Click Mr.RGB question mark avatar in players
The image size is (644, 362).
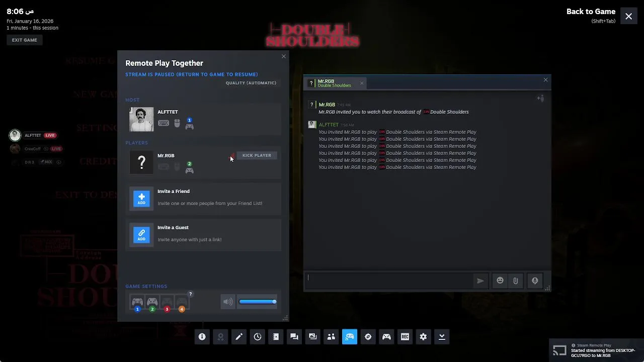click(x=141, y=162)
